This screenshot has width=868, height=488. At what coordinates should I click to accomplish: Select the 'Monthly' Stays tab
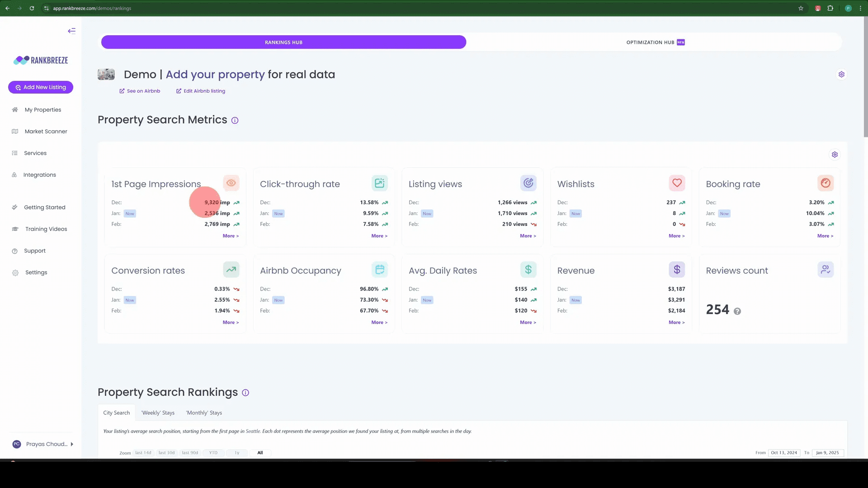coord(204,413)
